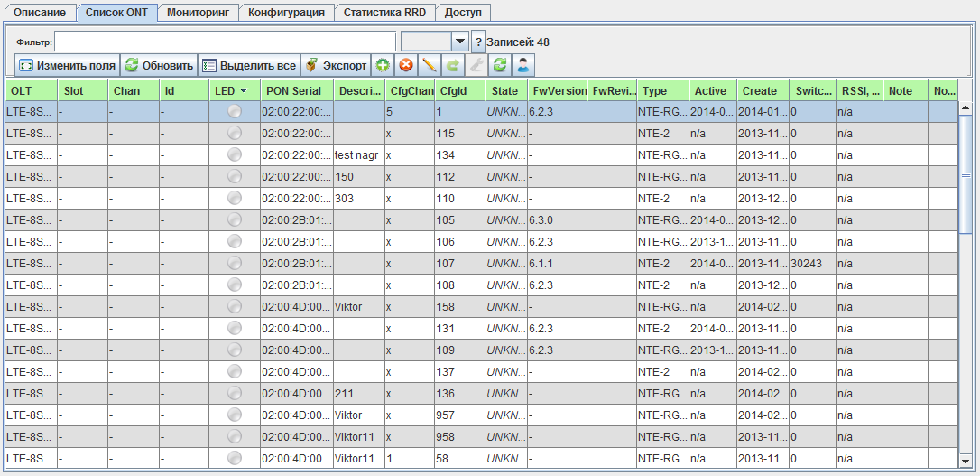Open the Описание tab
Viewport: 980px width, 476px height.
(x=40, y=12)
